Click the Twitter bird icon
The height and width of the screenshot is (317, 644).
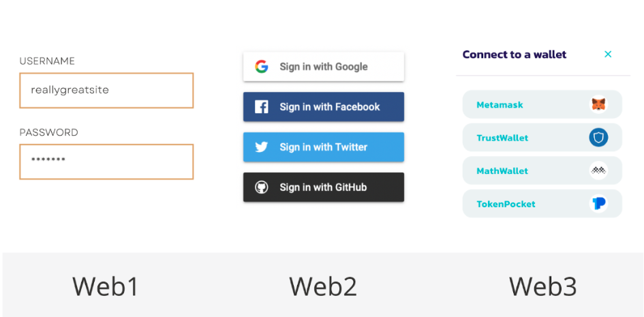(x=261, y=147)
